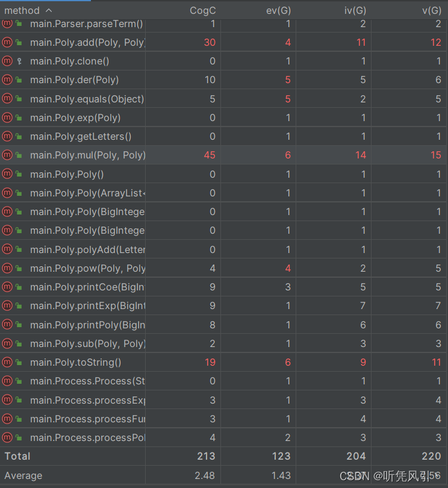Click method icon beside main.Poly.add row

point(7,42)
